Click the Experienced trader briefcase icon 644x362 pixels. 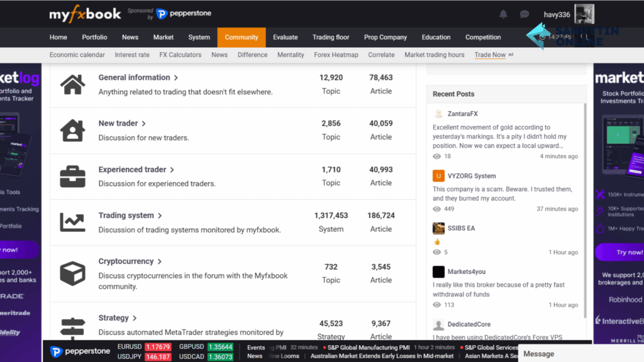tap(73, 177)
